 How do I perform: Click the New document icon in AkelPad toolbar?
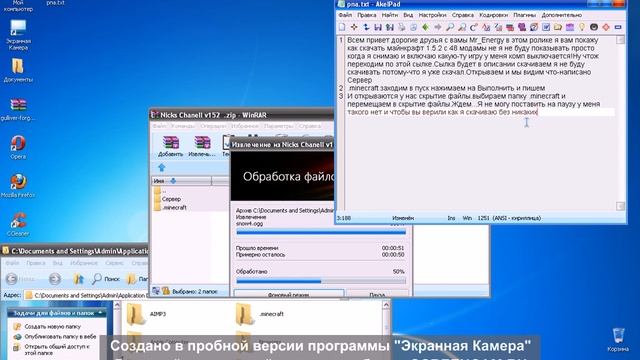(342, 27)
